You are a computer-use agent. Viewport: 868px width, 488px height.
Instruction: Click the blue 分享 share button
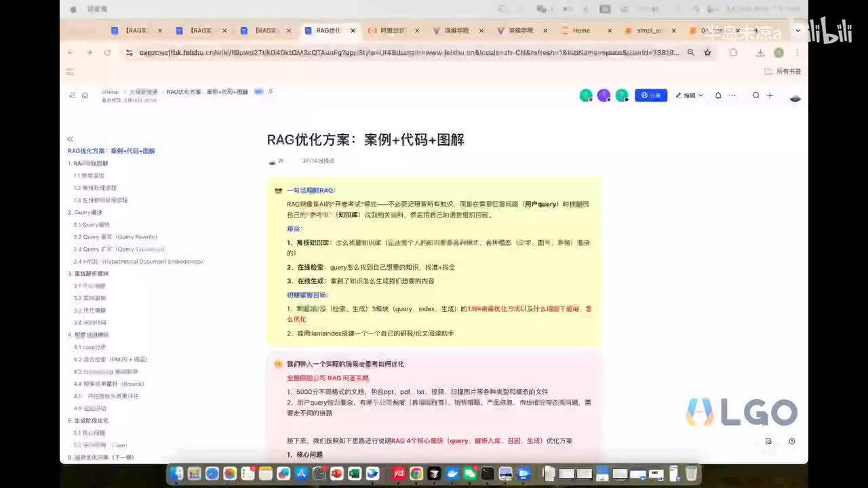click(x=650, y=96)
